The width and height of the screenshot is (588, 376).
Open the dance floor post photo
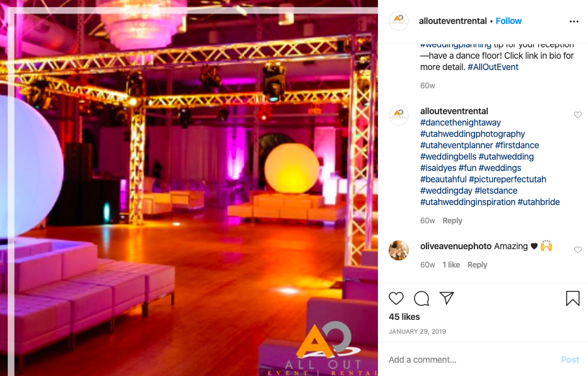(189, 188)
